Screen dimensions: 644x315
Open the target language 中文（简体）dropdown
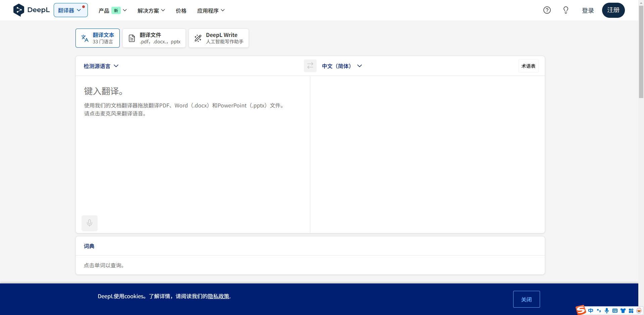(x=342, y=66)
